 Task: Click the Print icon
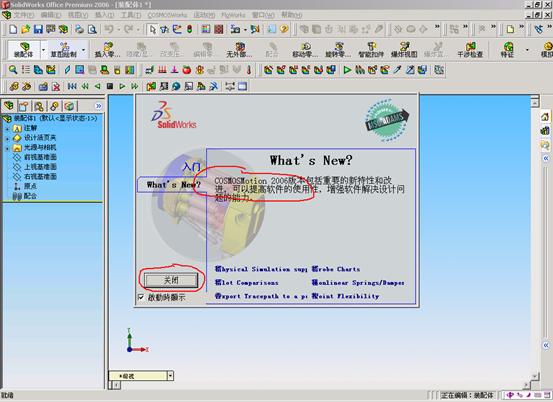79,29
